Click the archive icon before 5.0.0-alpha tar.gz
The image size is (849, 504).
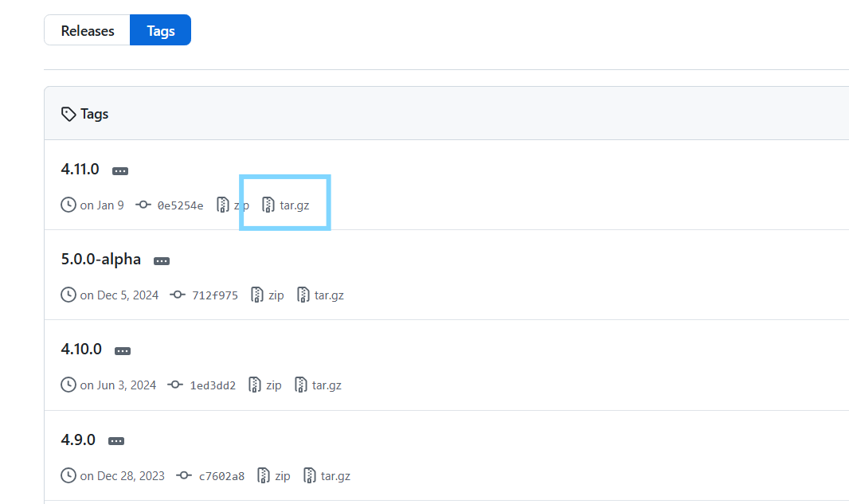pos(303,295)
